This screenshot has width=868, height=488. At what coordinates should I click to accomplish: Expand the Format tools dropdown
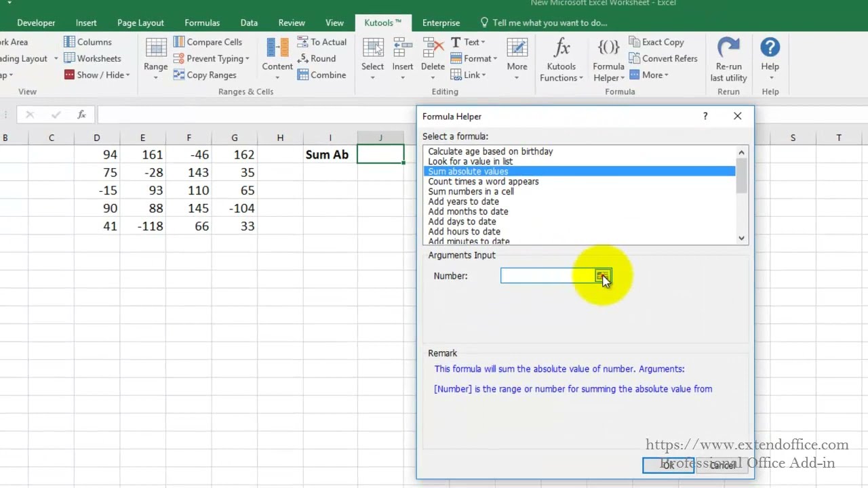click(474, 58)
